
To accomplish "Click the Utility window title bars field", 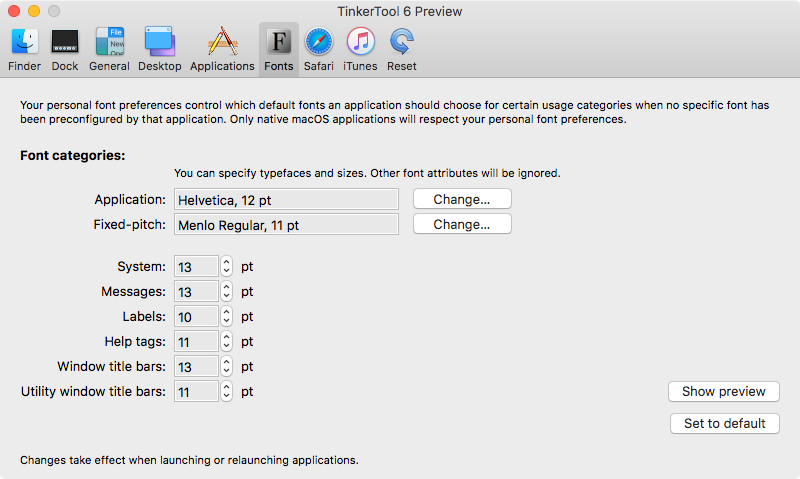I will tap(196, 391).
